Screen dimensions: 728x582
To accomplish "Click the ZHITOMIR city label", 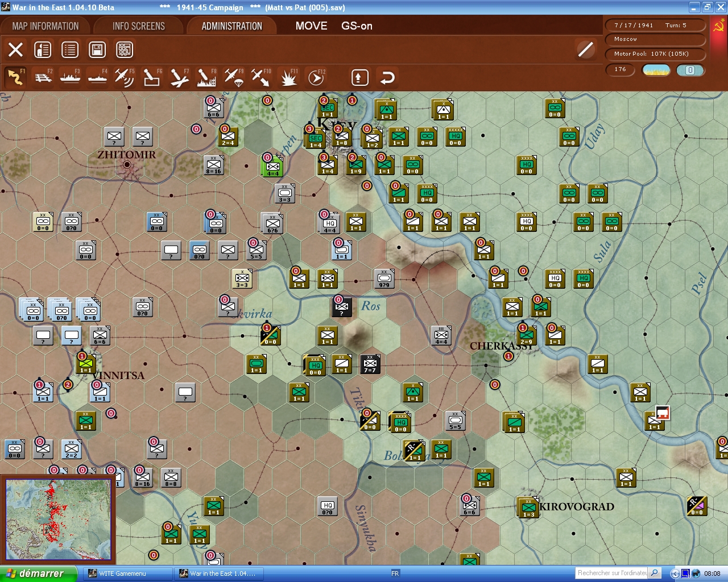I will coord(126,155).
